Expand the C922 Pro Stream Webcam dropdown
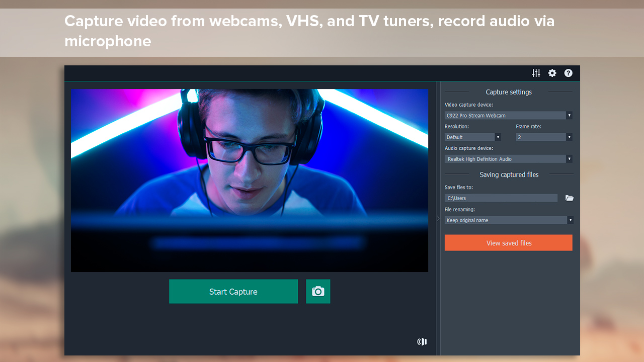The height and width of the screenshot is (362, 644). pos(569,115)
